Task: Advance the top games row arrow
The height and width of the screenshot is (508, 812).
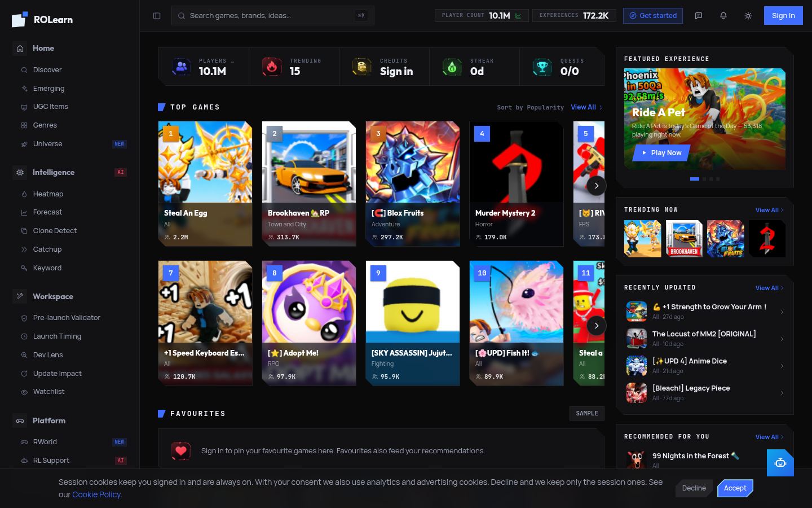Action: point(597,186)
